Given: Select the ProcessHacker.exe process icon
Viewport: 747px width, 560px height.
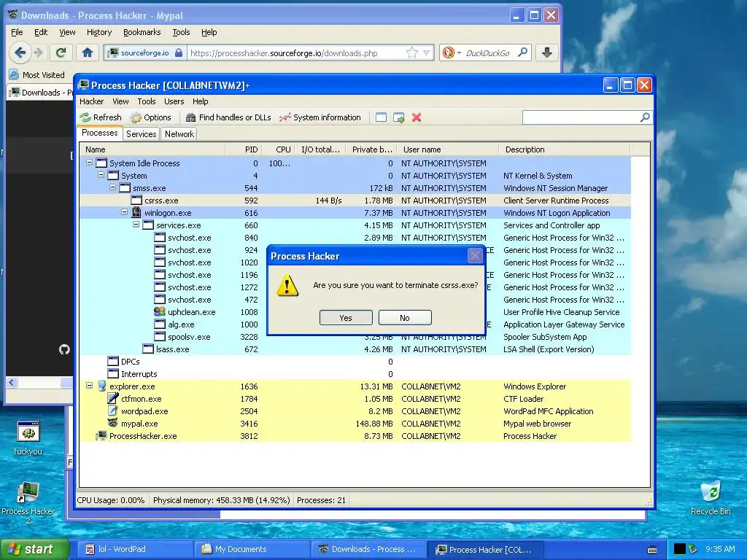Looking at the screenshot, I should coord(101,436).
